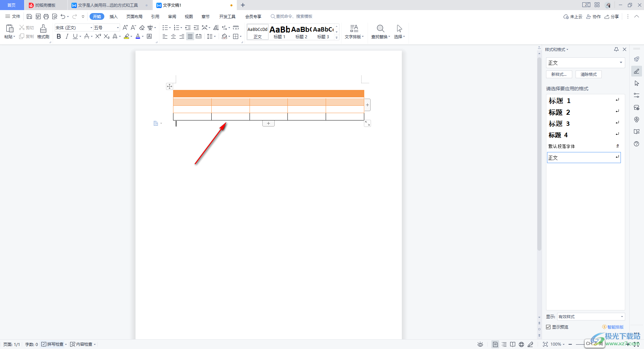Pin the Styles and Formatting pane
Image resolution: width=644 pixels, height=349 pixels.
tap(616, 49)
